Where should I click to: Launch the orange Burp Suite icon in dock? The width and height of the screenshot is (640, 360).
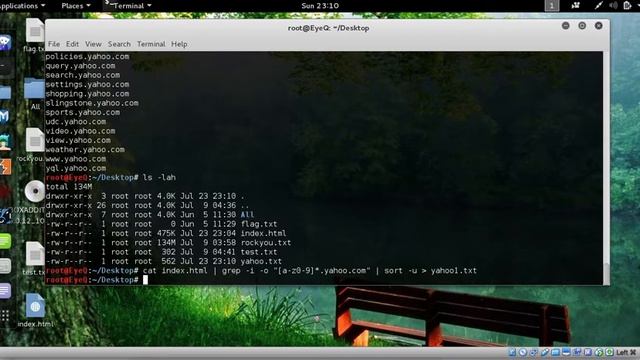[x=5, y=167]
